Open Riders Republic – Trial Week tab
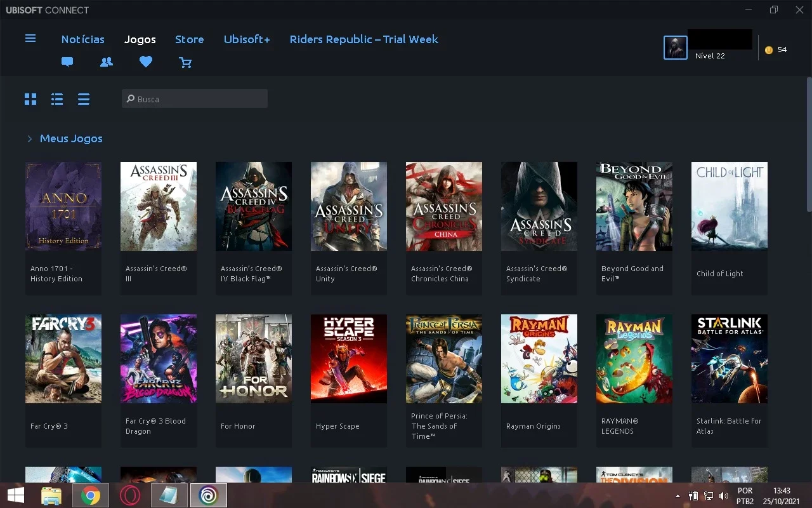The image size is (812, 508). [x=364, y=39]
